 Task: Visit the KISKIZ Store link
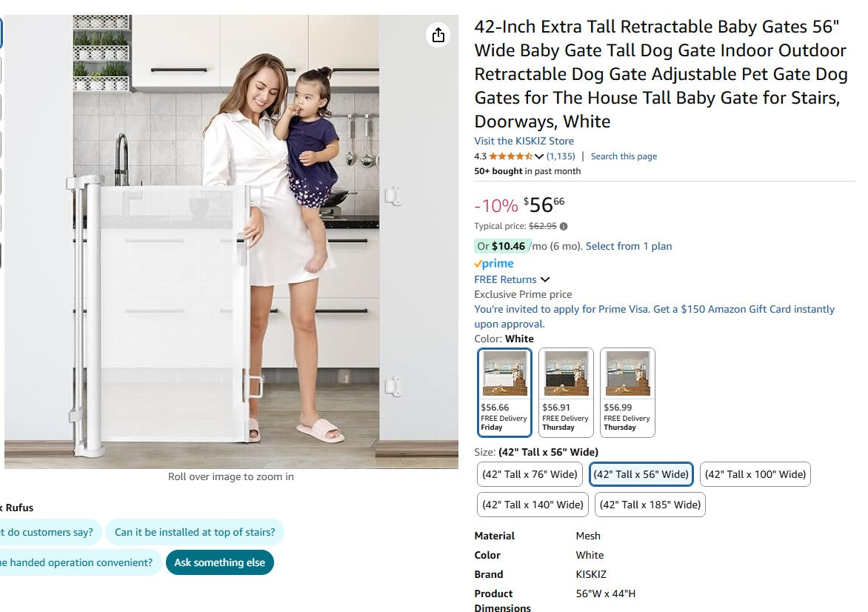click(524, 141)
